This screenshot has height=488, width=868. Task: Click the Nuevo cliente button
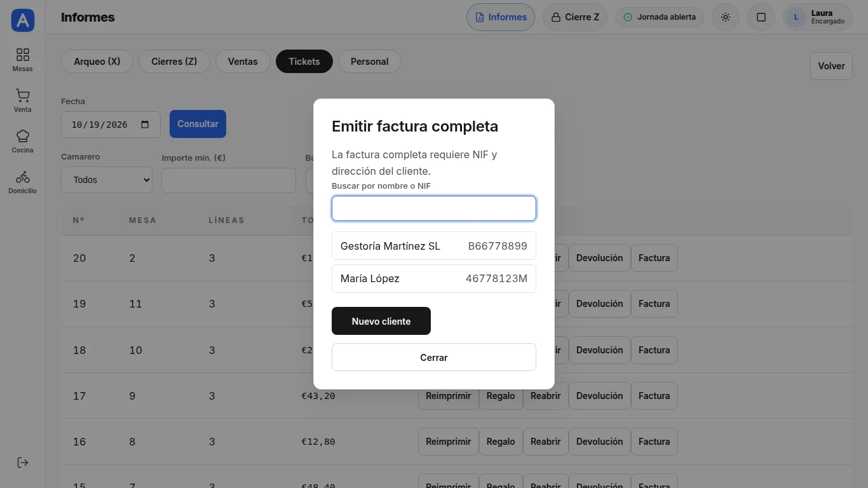tap(381, 321)
